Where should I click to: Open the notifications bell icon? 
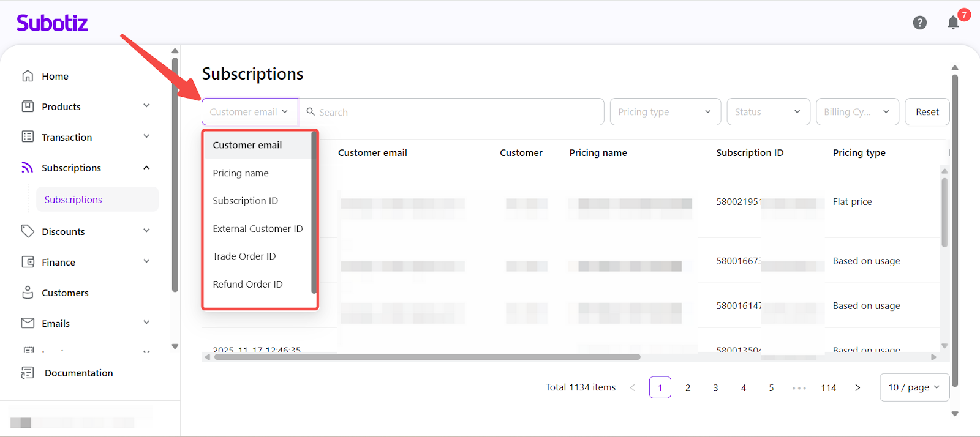tap(953, 23)
